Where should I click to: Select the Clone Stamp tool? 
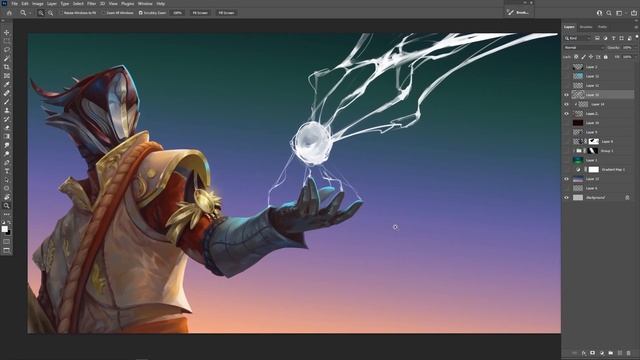click(7, 110)
